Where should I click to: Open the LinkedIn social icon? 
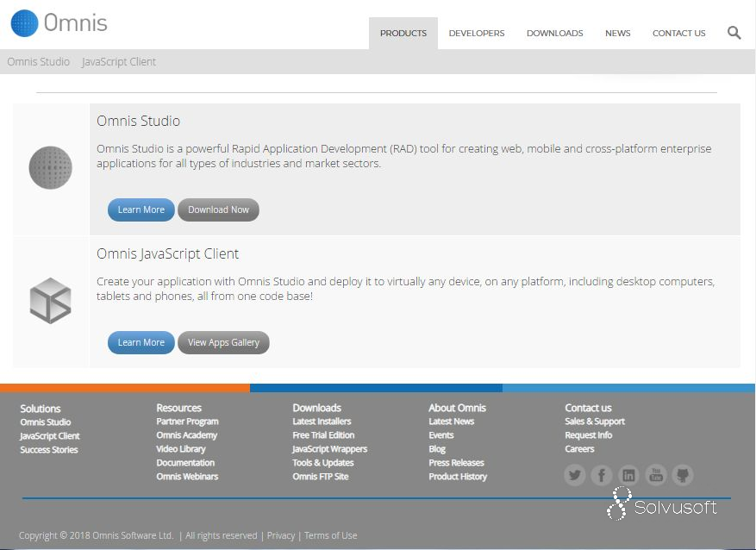(x=628, y=475)
